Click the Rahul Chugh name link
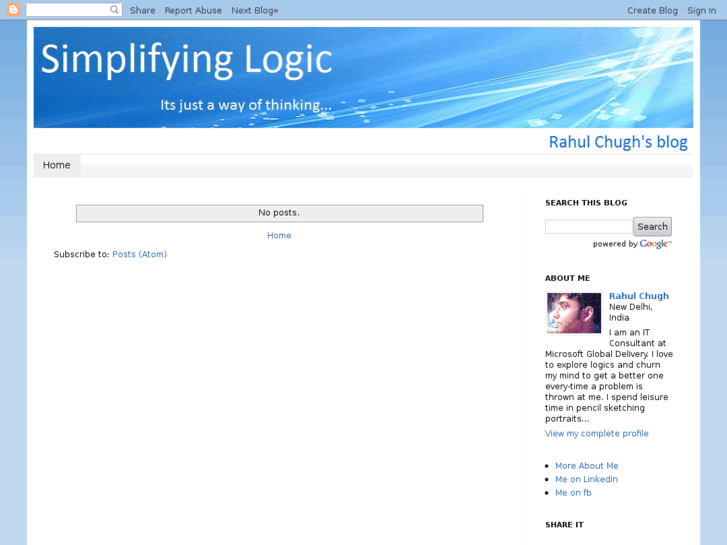This screenshot has height=545, width=727. (x=638, y=296)
